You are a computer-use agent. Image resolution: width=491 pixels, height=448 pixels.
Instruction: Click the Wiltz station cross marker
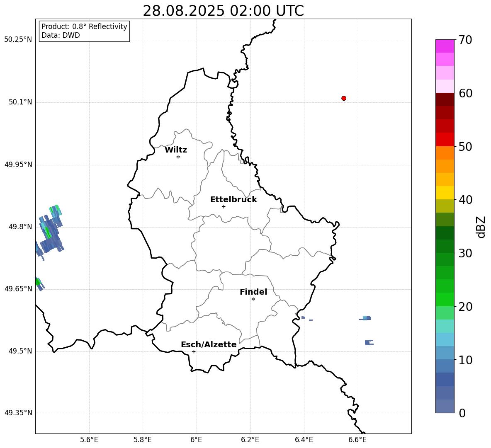[178, 157]
